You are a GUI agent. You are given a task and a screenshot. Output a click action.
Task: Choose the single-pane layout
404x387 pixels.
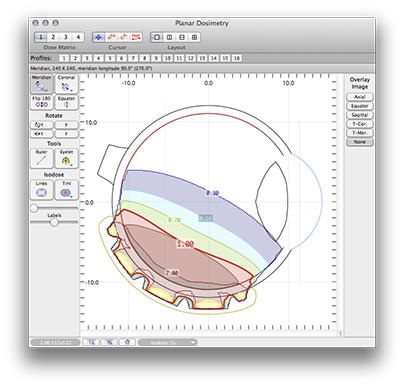(157, 37)
